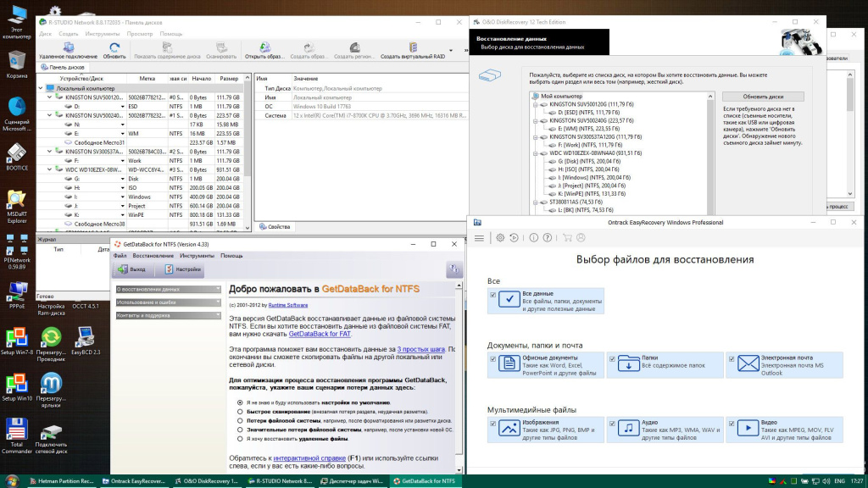Toggle Папки checkbox in EasyRecovery
Viewport: 868px width, 488px height.
[612, 359]
